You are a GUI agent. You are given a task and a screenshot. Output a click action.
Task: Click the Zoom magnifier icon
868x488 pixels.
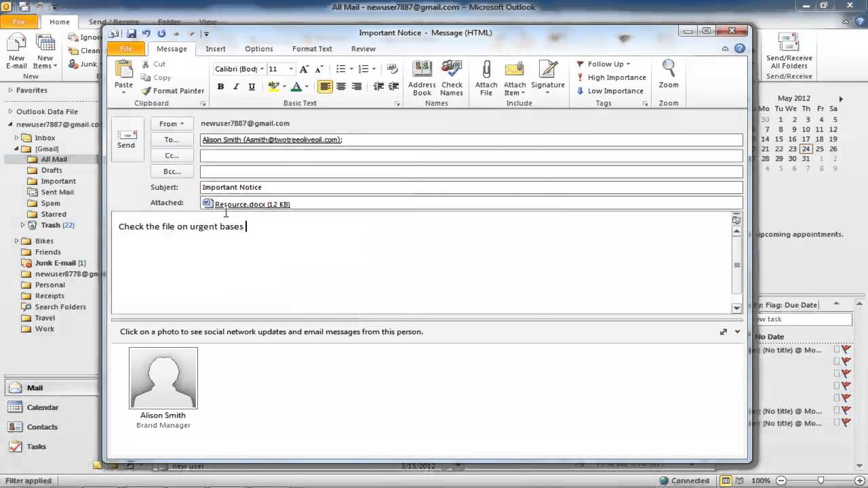[x=669, y=69]
